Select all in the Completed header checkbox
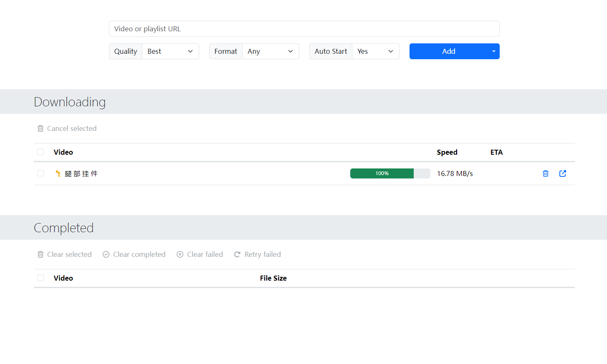This screenshot has width=607, height=364. tap(40, 278)
